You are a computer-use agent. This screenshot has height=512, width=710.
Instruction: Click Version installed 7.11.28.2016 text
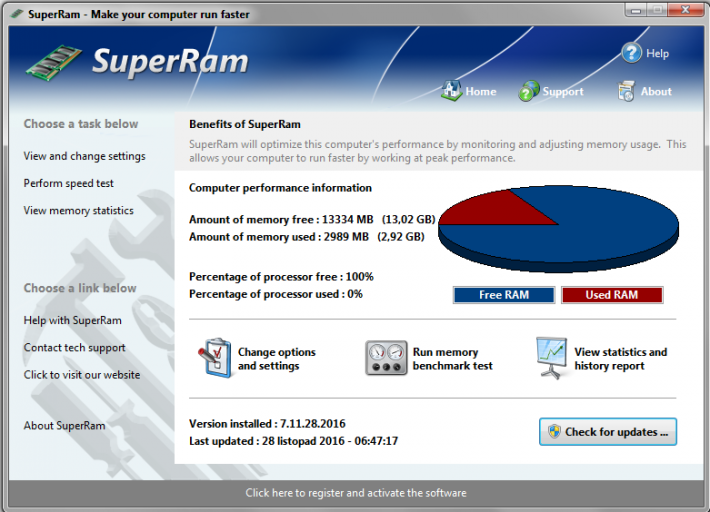click(x=267, y=424)
